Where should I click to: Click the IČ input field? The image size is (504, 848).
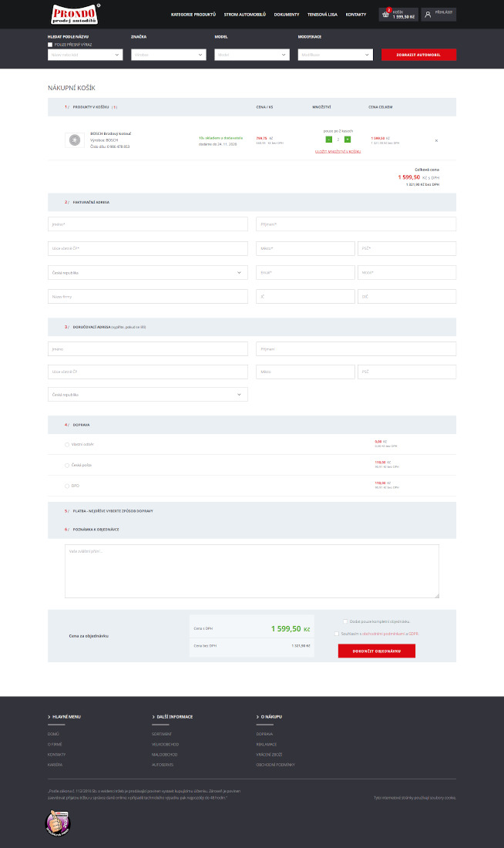305,296
